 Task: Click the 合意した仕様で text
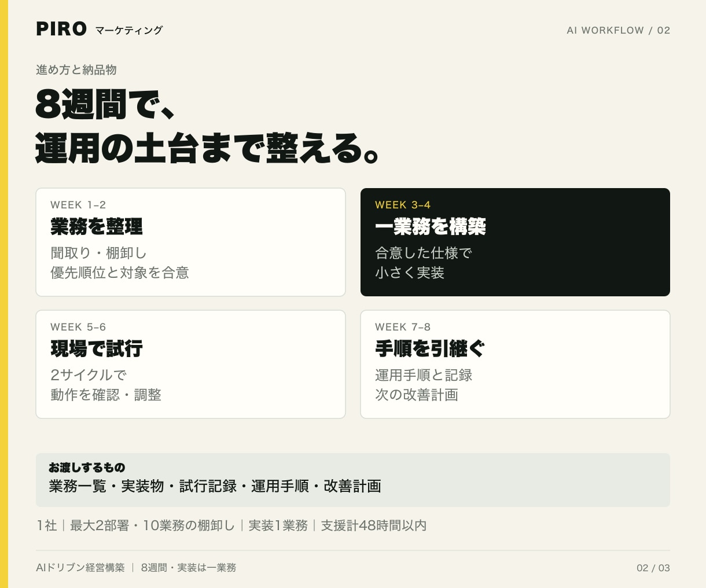coord(424,253)
